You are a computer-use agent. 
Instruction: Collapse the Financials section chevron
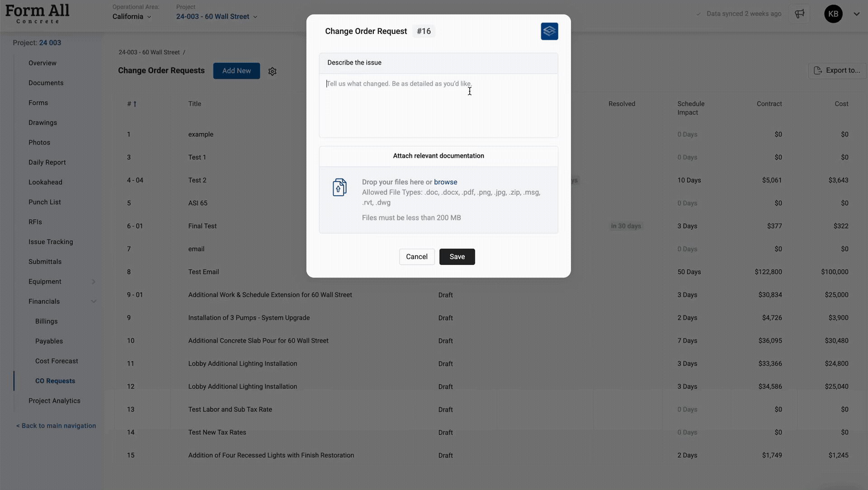[94, 302]
